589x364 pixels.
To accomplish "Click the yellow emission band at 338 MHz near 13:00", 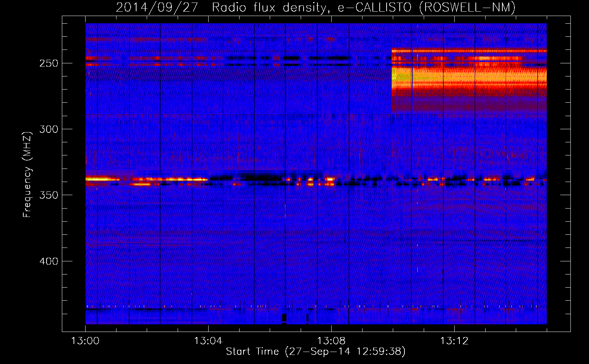I will [102, 179].
